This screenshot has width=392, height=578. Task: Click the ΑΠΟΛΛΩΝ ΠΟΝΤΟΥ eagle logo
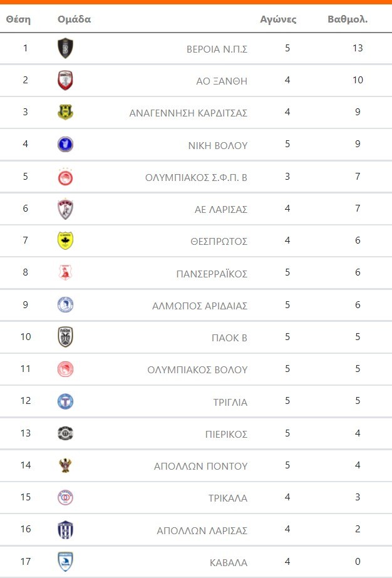click(x=65, y=466)
